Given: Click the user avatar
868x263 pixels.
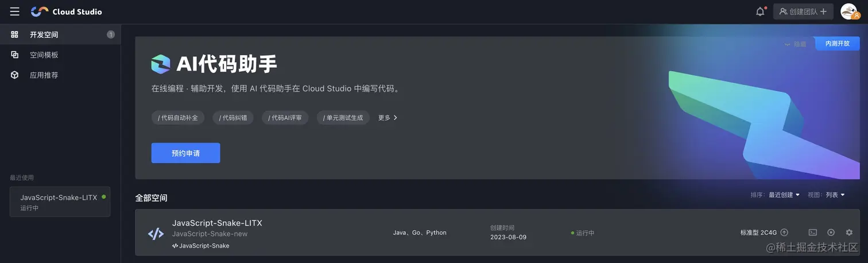Looking at the screenshot, I should (849, 11).
